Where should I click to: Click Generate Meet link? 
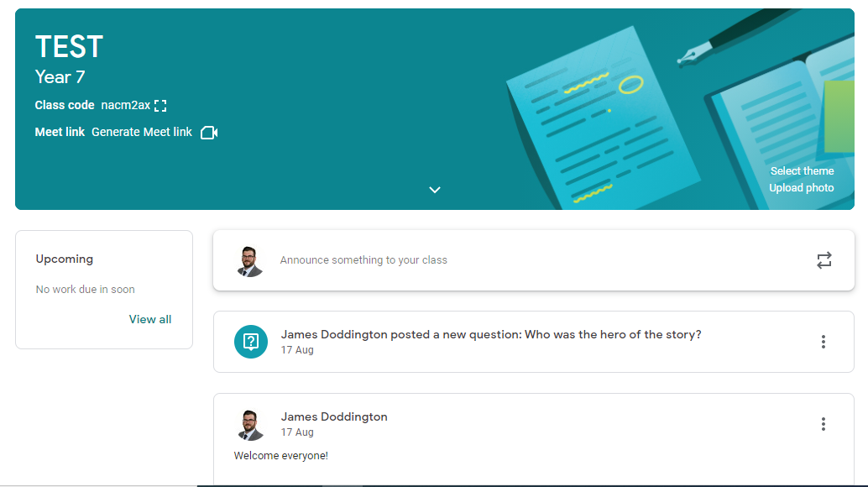tap(142, 132)
